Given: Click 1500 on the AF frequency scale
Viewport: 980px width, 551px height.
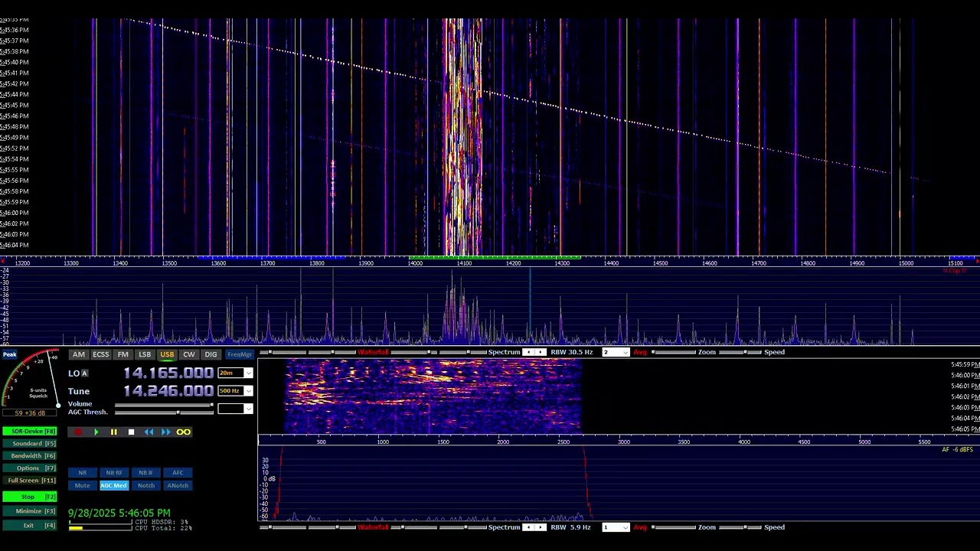Looking at the screenshot, I should coord(443,442).
